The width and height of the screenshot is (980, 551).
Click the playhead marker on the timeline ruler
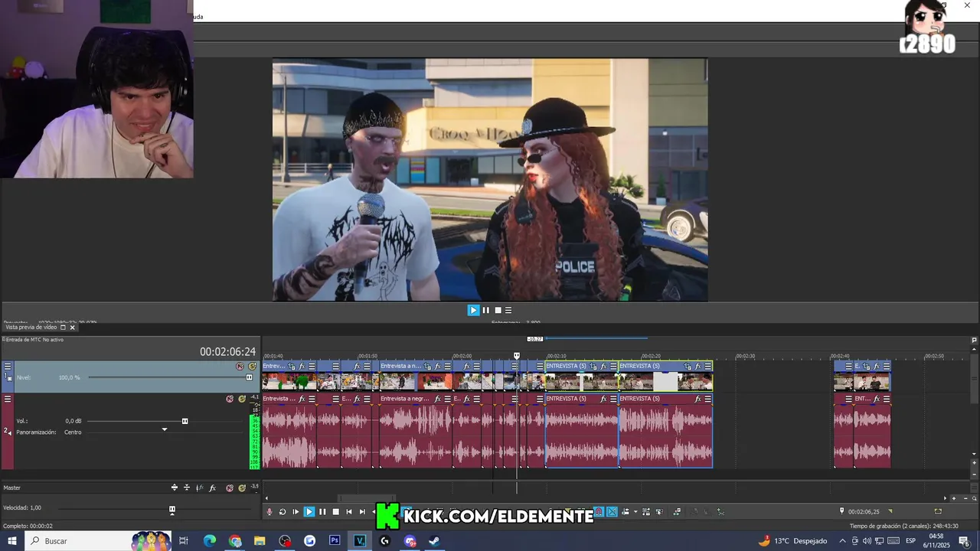click(517, 356)
